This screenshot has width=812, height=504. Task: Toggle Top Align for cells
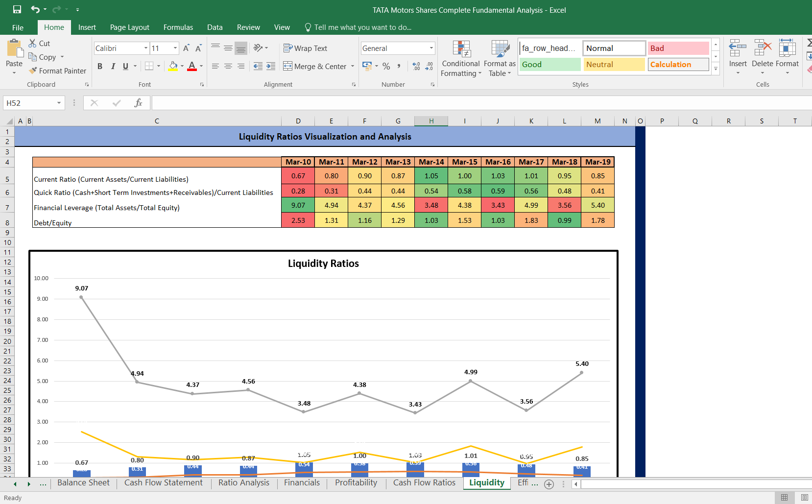tap(215, 48)
